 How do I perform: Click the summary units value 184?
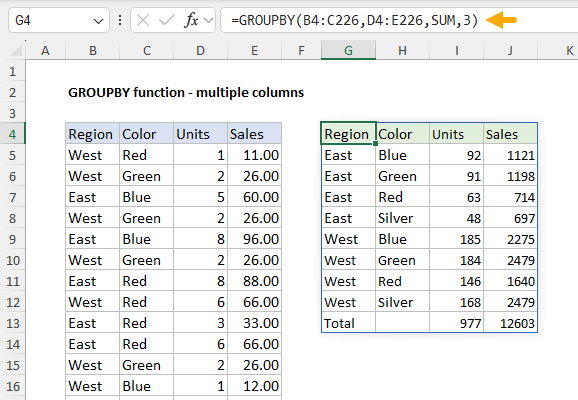pos(456,260)
